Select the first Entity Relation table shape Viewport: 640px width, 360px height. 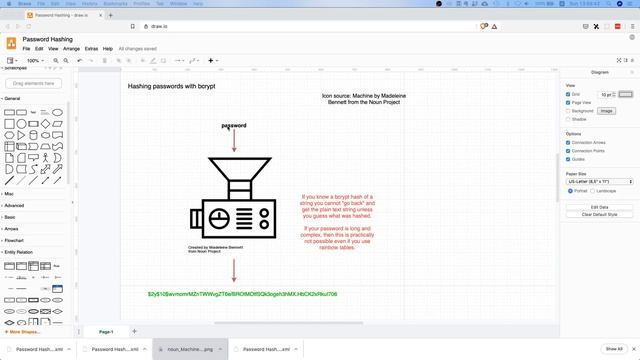coord(9,266)
